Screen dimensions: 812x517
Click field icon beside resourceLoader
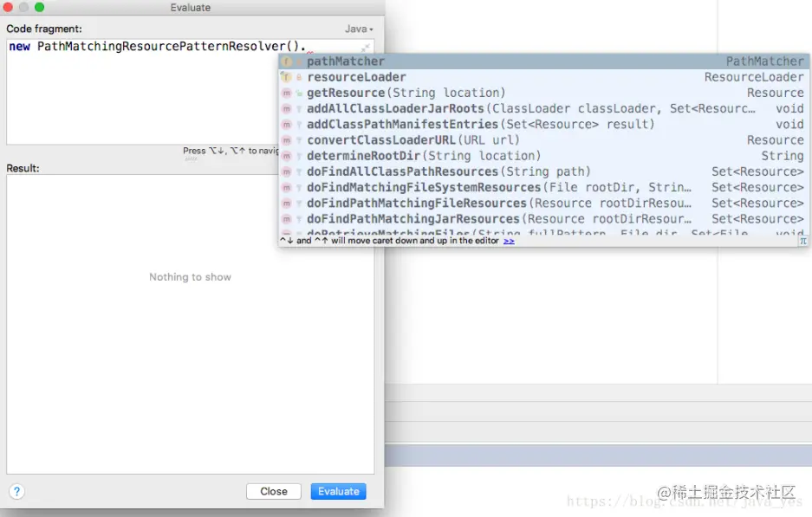point(286,77)
